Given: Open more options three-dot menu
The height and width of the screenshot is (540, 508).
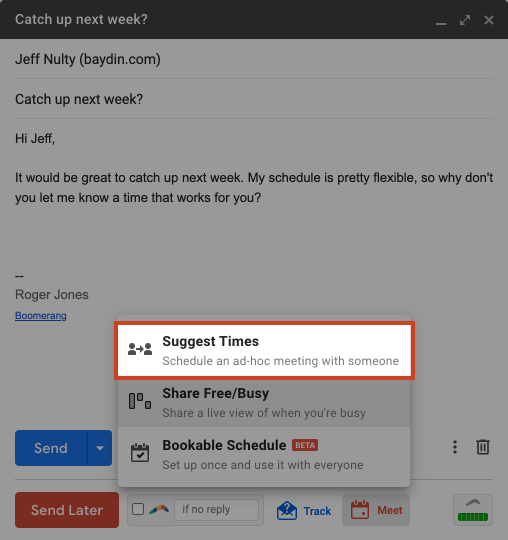Looking at the screenshot, I should tap(455, 447).
